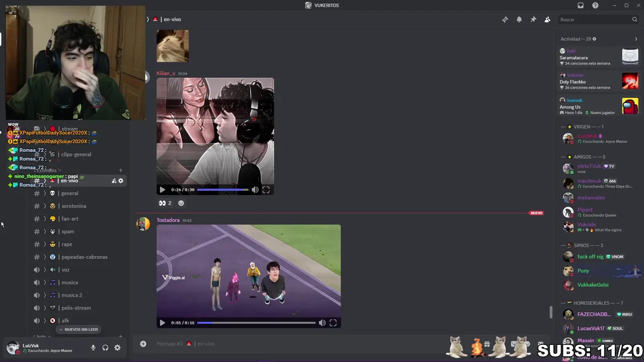Open the Threads icon in channel header
644x362 pixels.
point(505,20)
